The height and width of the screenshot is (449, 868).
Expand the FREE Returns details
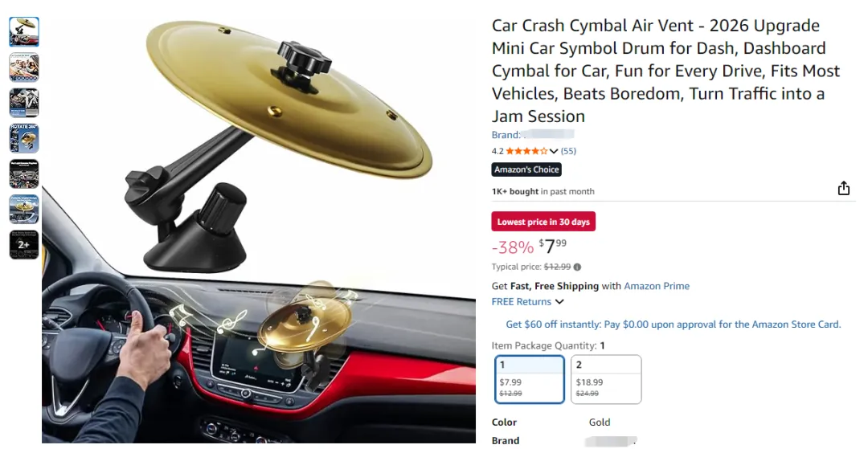tap(527, 302)
